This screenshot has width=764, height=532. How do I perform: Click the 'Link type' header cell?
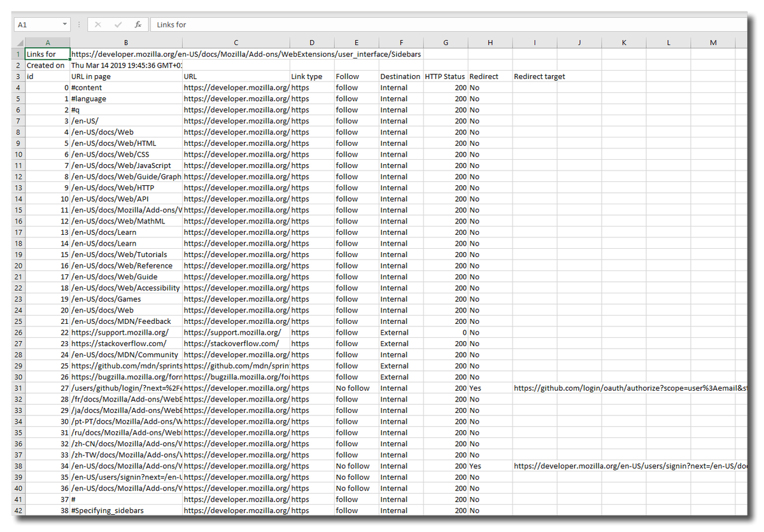pyautogui.click(x=312, y=76)
